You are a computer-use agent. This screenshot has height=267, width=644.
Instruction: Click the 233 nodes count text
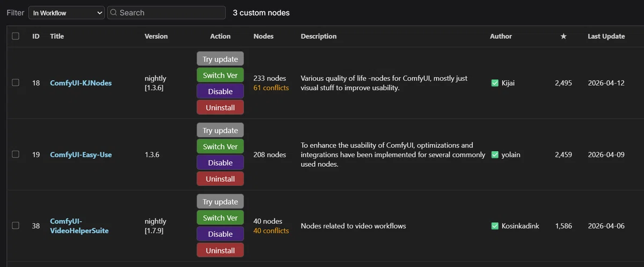pos(270,78)
